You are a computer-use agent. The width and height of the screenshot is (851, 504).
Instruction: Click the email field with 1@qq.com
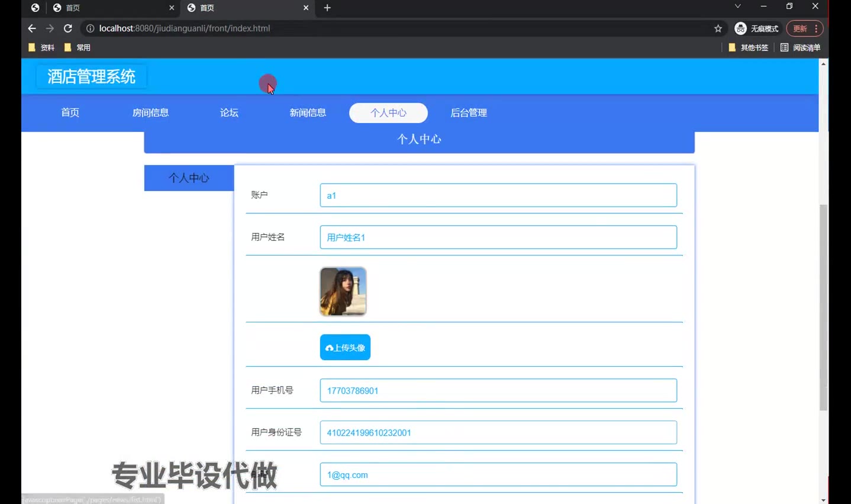(498, 474)
